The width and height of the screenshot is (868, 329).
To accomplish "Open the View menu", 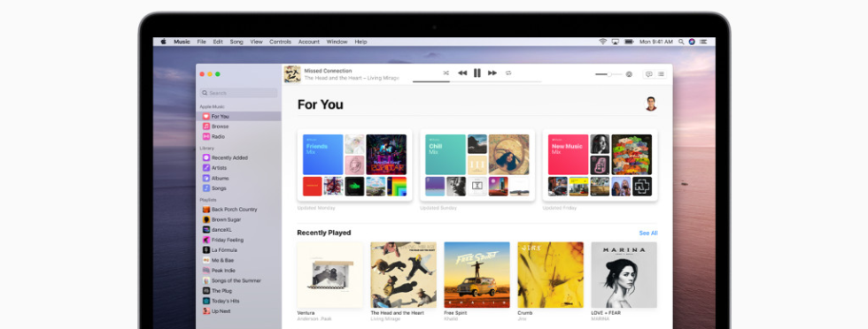I will tap(256, 42).
